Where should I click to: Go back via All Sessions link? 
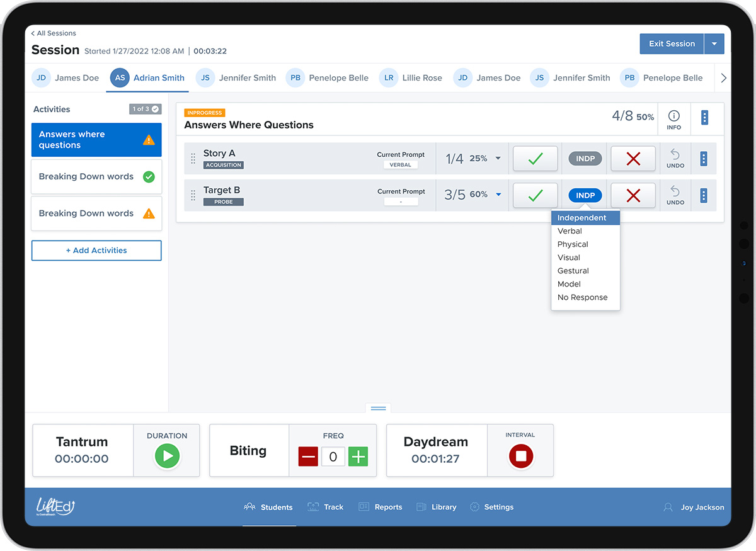coord(54,33)
